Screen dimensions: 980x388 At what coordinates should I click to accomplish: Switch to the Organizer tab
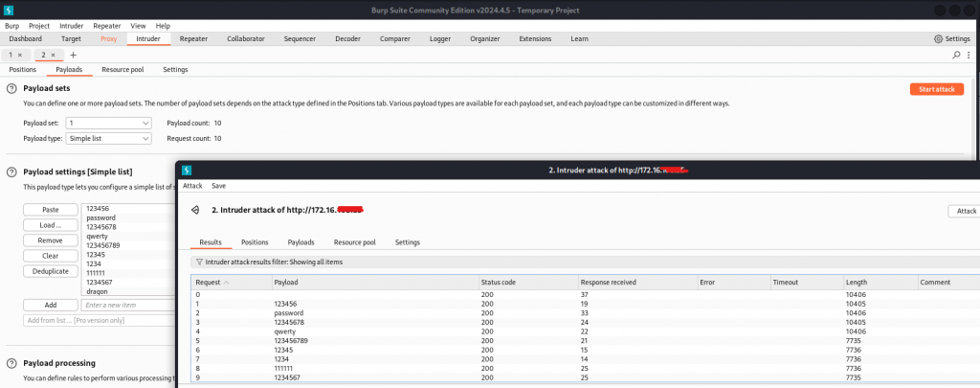tap(484, 38)
